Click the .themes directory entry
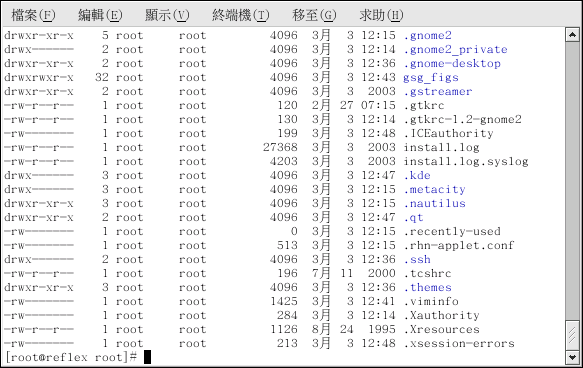583x368 pixels. tap(428, 287)
